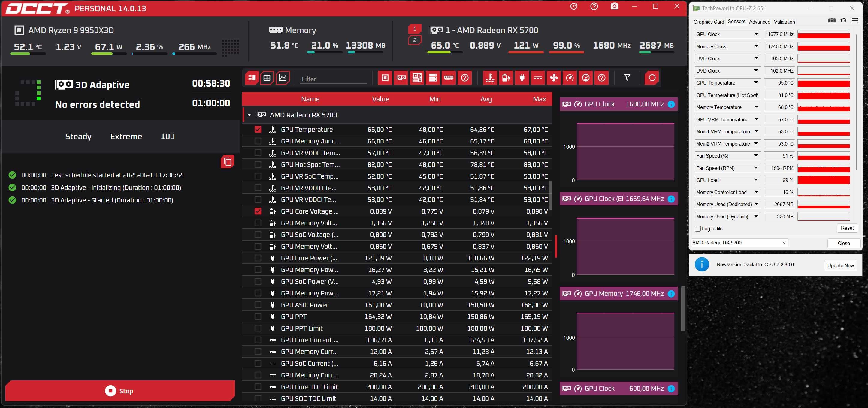
Task: Click the sensor table vertical scrollbar
Action: pos(551,195)
